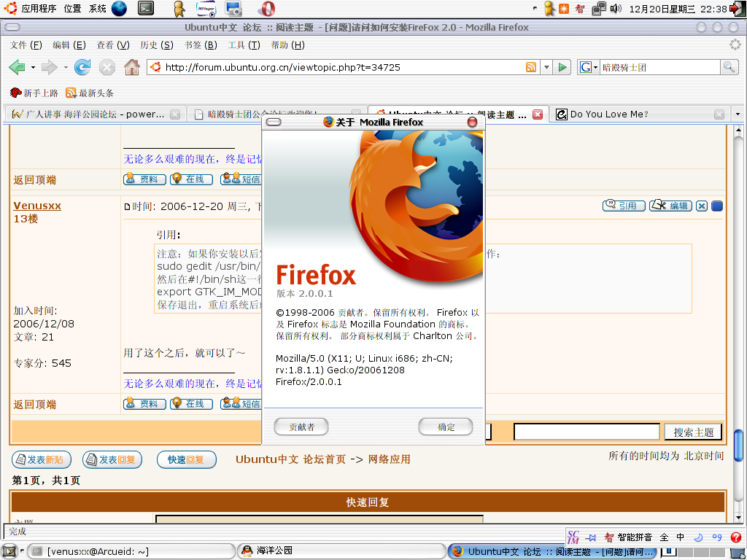Open the Forward history dropdown arrow
This screenshot has height=560, width=747.
tap(65, 67)
